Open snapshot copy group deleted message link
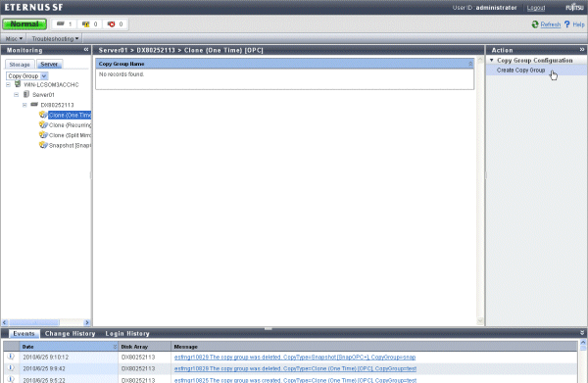 295,358
